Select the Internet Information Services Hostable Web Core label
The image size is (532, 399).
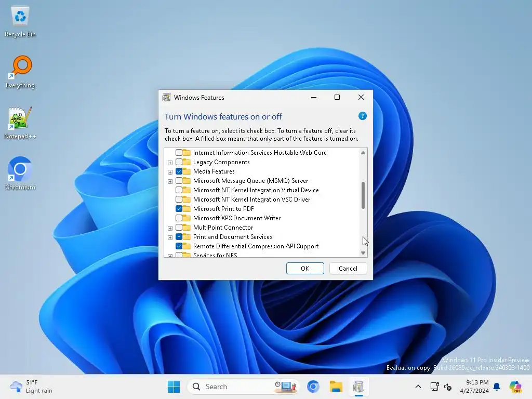[x=260, y=153]
